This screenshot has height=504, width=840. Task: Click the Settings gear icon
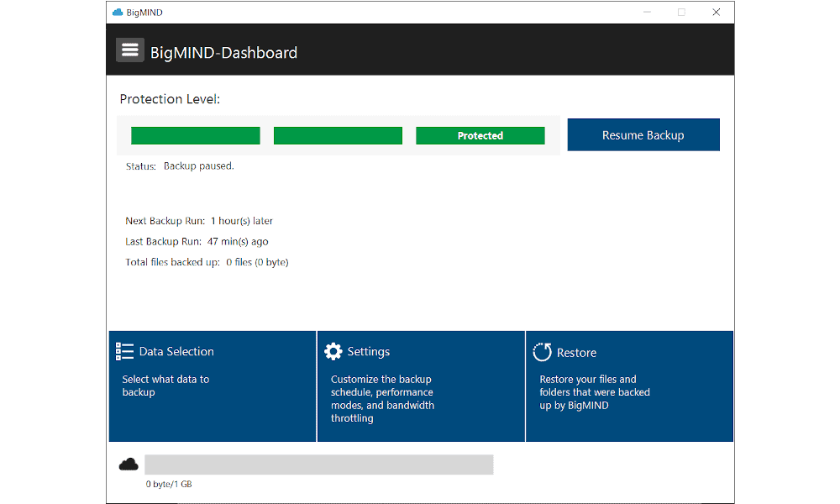coord(333,351)
